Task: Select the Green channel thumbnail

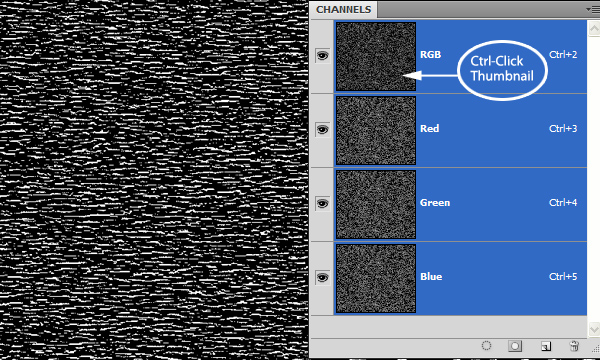Action: click(x=376, y=204)
